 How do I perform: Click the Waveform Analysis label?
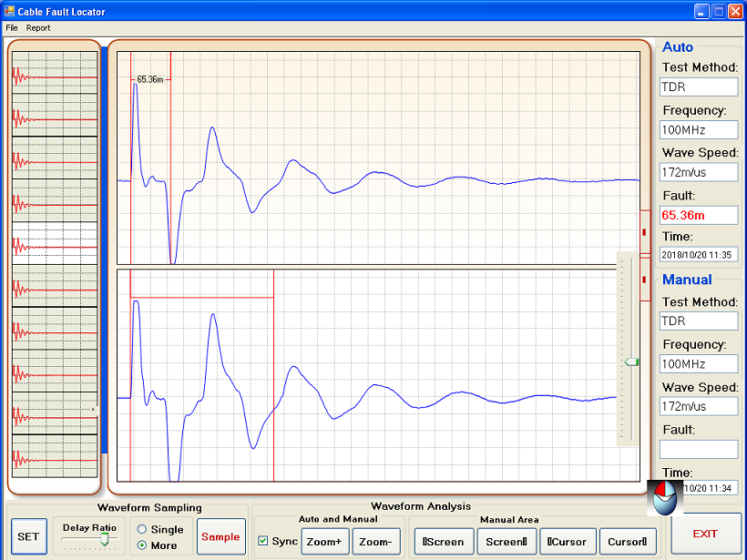coord(421,506)
